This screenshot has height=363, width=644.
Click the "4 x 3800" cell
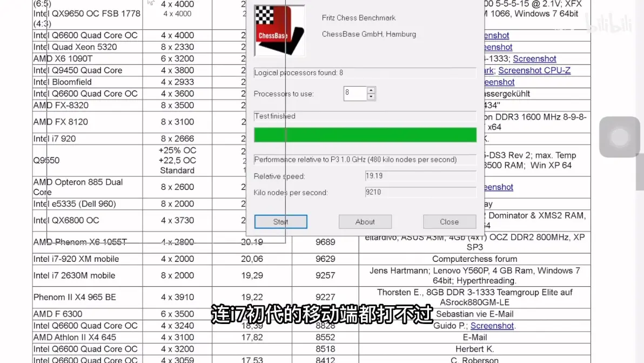point(177,70)
